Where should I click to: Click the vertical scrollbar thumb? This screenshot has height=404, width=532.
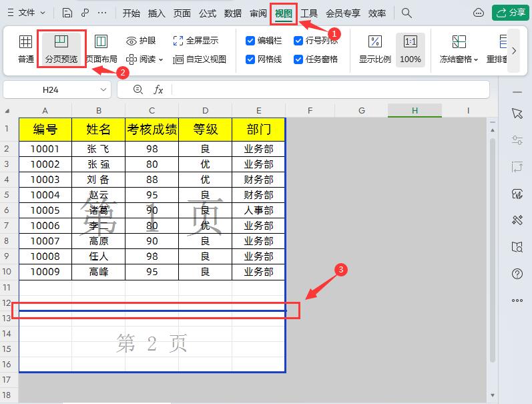tap(493, 250)
